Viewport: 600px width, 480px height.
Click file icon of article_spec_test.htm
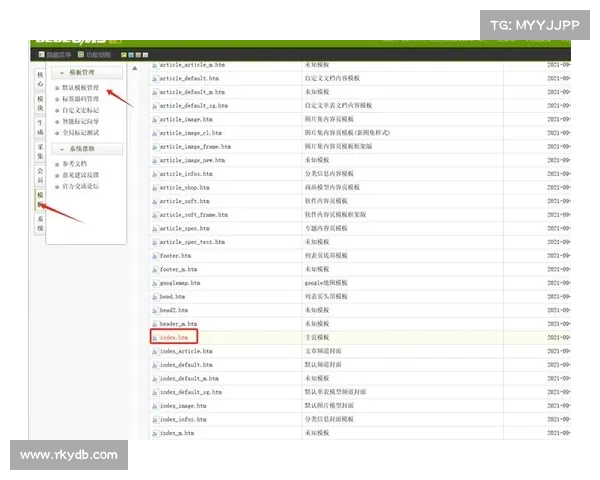pos(155,243)
